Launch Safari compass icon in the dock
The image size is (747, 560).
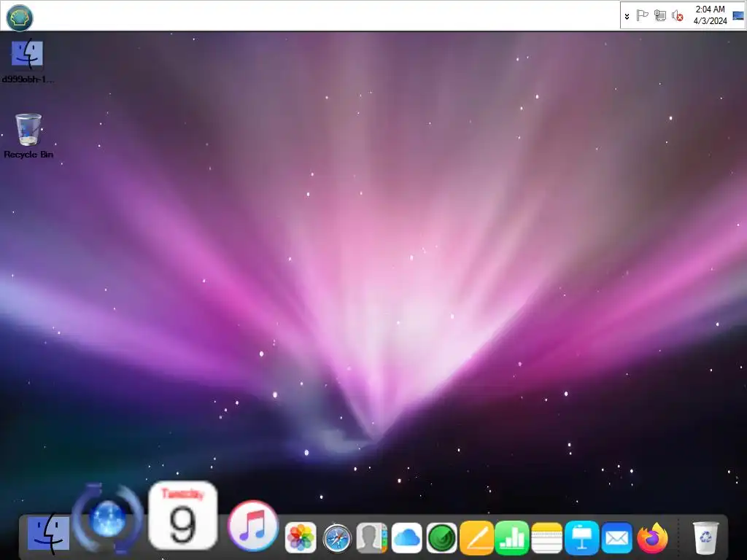tap(337, 539)
